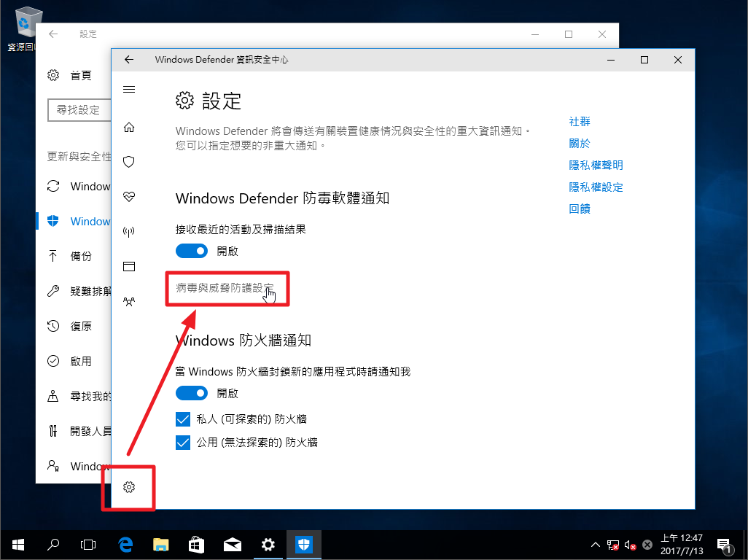
Task: Open virus and threat protection shield icon
Action: (x=129, y=162)
